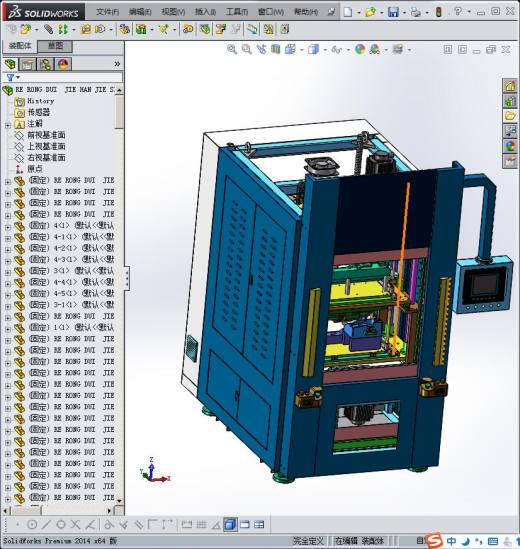Open the 编辑(E) menu
This screenshot has width=520, height=549.
pos(140,12)
